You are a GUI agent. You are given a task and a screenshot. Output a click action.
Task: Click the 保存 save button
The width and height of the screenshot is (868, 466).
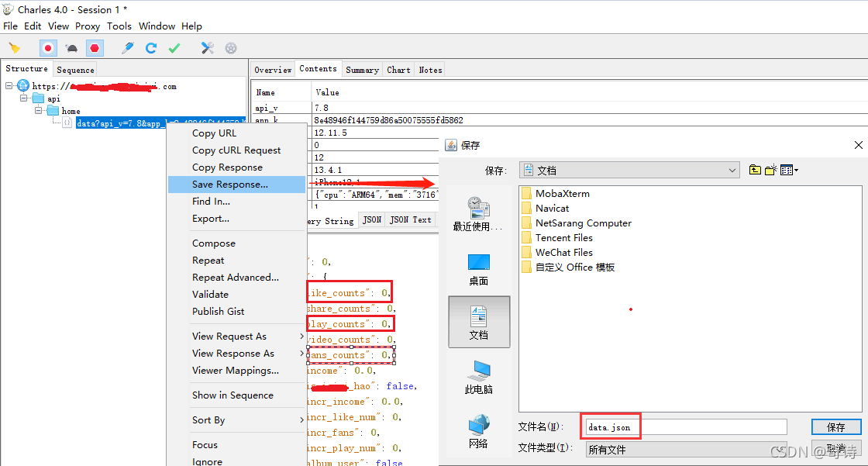[836, 427]
